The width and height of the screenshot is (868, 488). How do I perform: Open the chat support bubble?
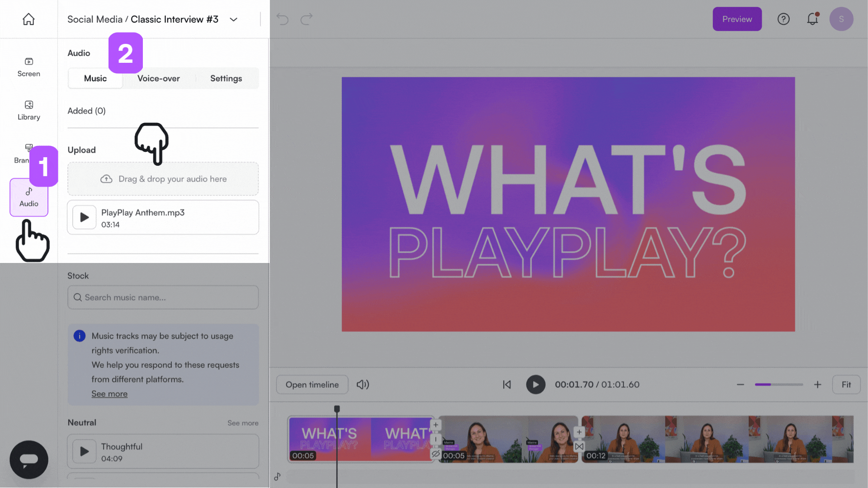pyautogui.click(x=29, y=460)
